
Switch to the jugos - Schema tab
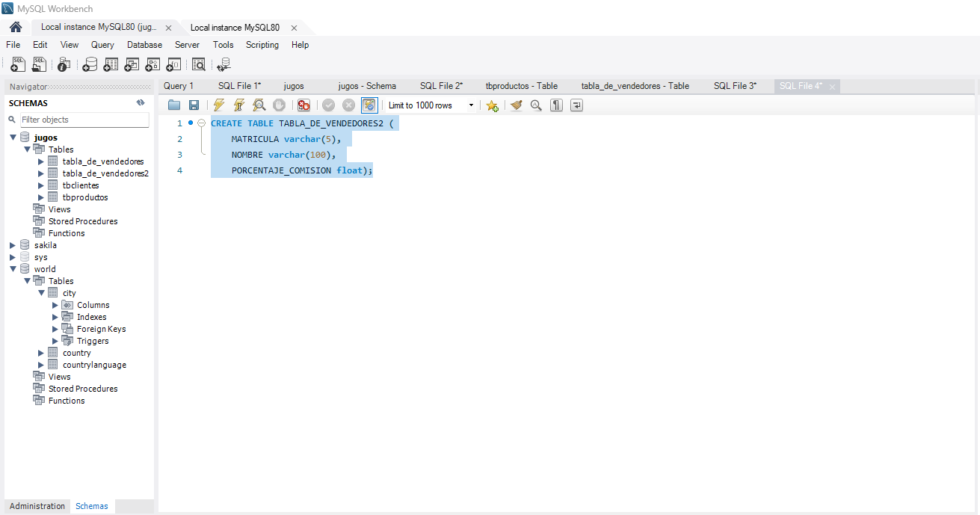point(367,86)
